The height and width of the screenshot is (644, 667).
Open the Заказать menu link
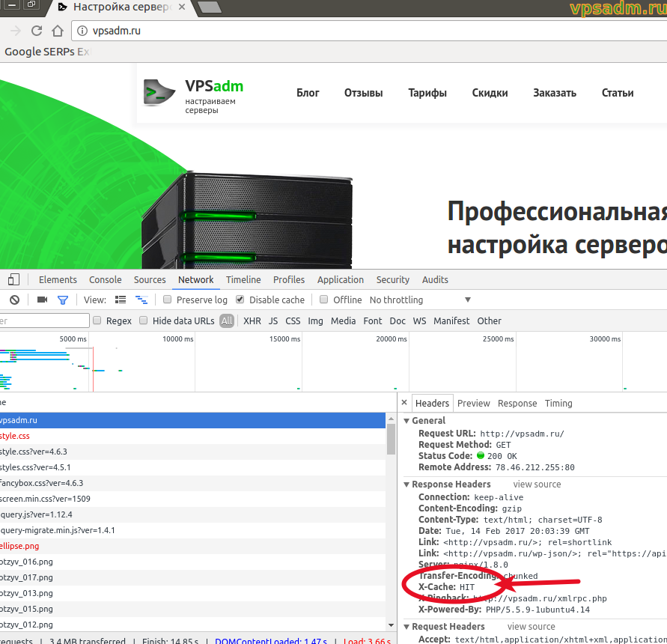pyautogui.click(x=555, y=93)
